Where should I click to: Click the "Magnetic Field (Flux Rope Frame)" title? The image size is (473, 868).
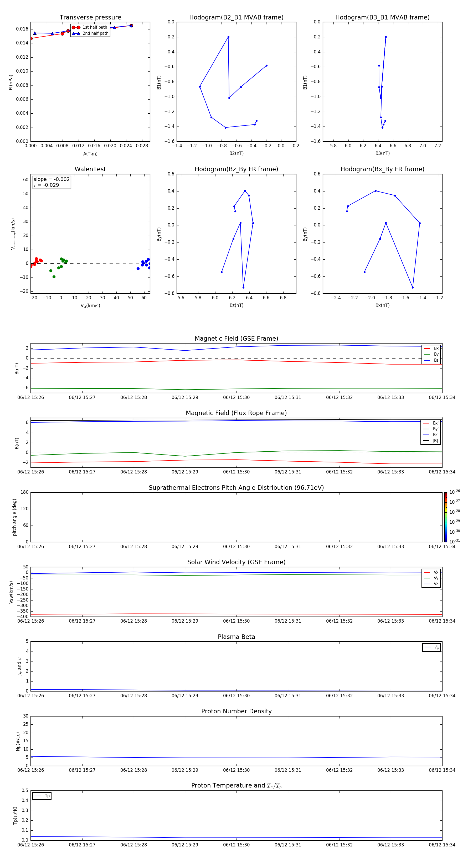pos(236,413)
